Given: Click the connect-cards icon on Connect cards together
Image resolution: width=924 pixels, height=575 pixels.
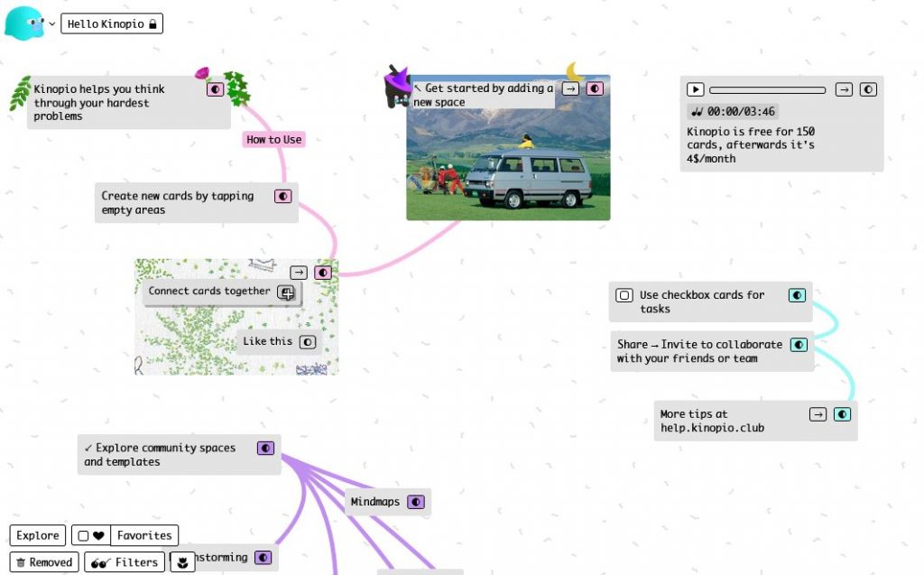Looking at the screenshot, I should (287, 292).
